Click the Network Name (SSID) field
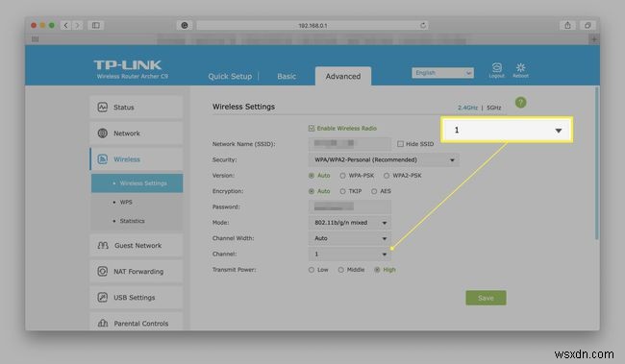The width and height of the screenshot is (625, 364). point(350,144)
